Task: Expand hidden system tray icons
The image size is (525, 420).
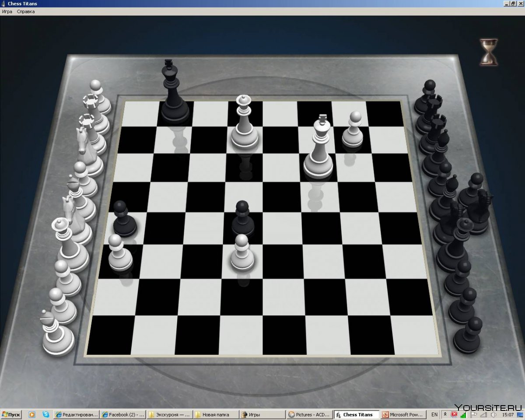Action: click(x=445, y=415)
